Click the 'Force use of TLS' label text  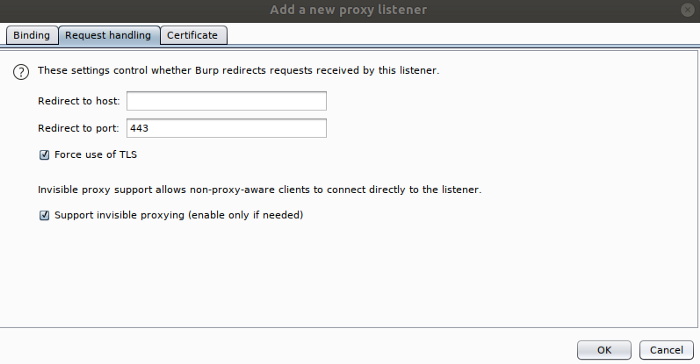coord(96,155)
